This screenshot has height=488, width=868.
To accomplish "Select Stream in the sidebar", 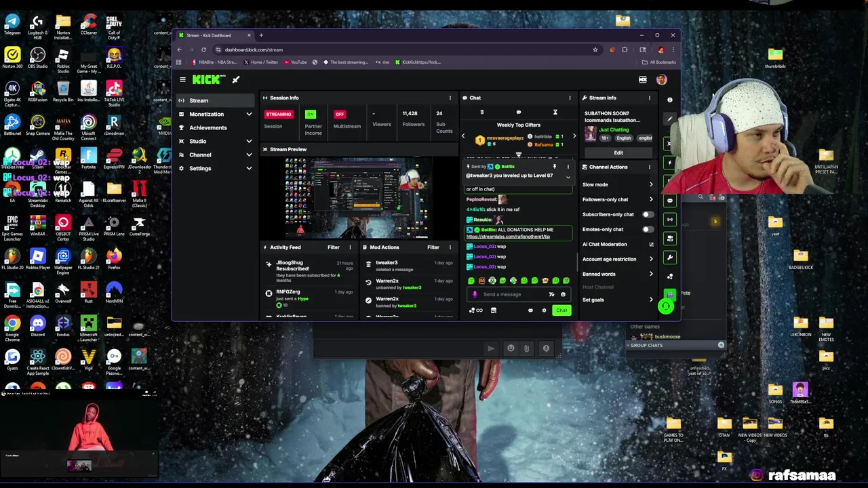I will click(214, 101).
